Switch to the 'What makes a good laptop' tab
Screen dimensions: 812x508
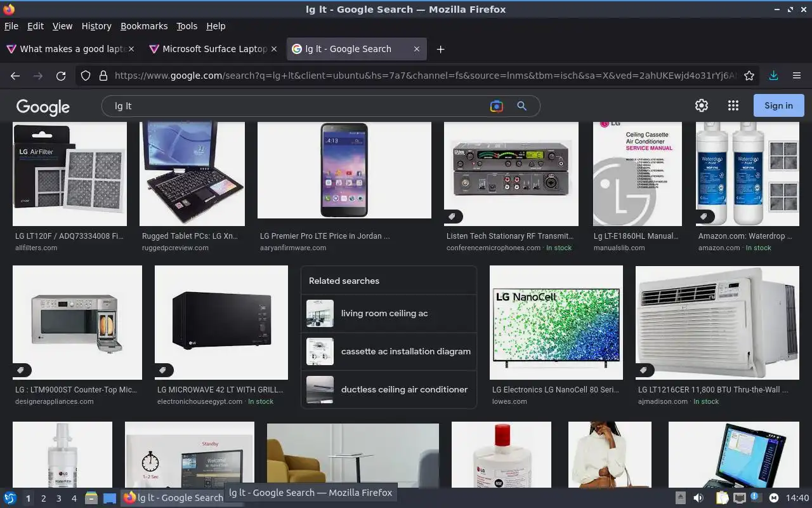click(70, 49)
